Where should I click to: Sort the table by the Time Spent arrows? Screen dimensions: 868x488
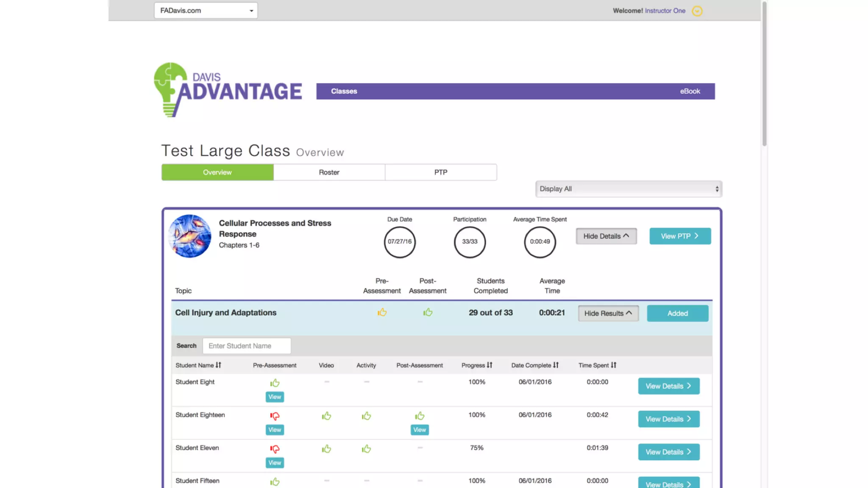click(613, 365)
